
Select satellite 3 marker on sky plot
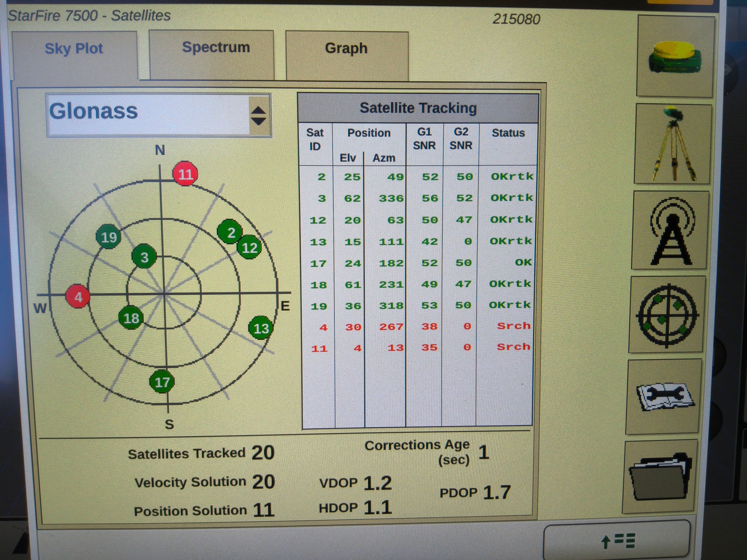[x=144, y=257]
